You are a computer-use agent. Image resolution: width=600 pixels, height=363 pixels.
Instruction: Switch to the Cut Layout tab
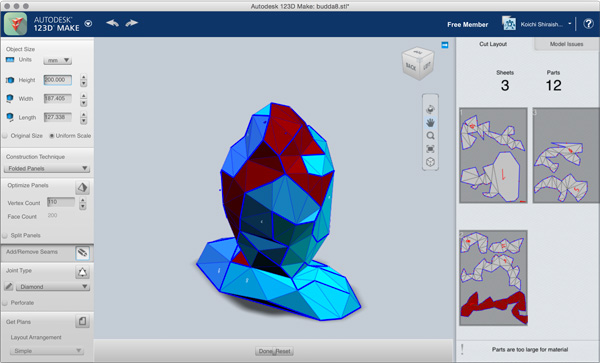[493, 44]
